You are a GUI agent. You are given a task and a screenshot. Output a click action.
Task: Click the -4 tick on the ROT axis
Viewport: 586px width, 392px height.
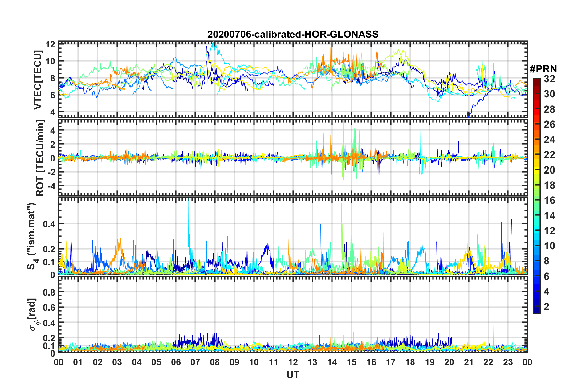click(x=51, y=186)
